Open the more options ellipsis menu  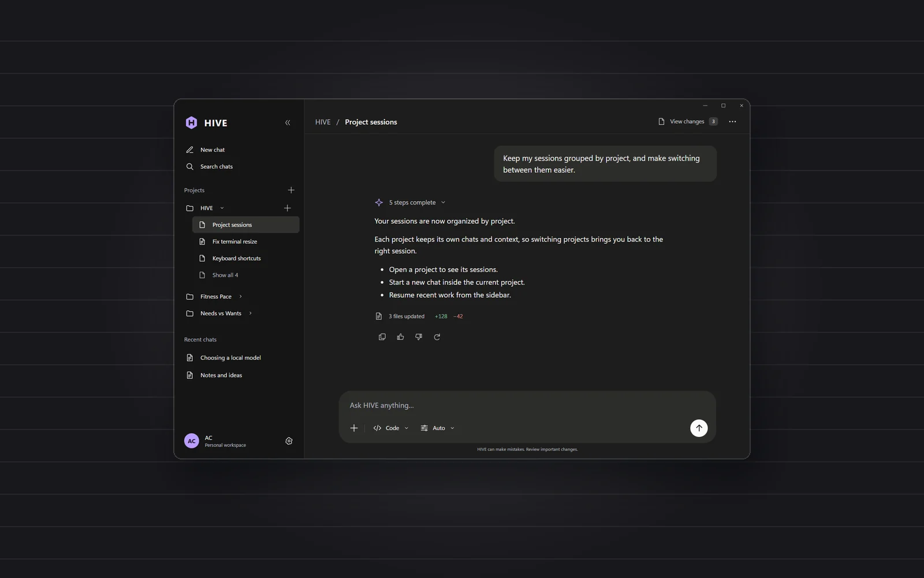coord(732,121)
